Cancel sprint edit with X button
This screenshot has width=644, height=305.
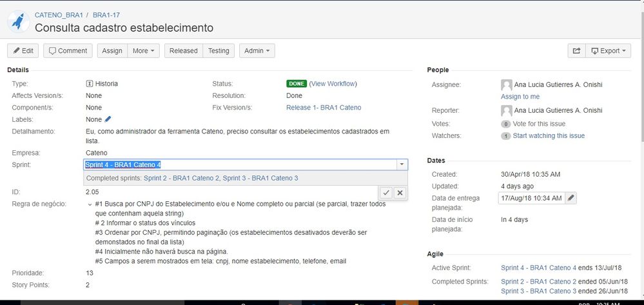(x=400, y=192)
